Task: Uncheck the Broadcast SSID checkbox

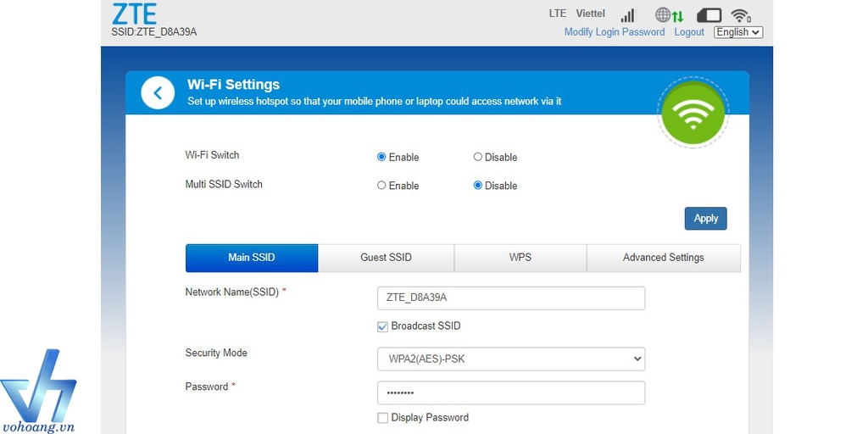Action: pyautogui.click(x=383, y=326)
